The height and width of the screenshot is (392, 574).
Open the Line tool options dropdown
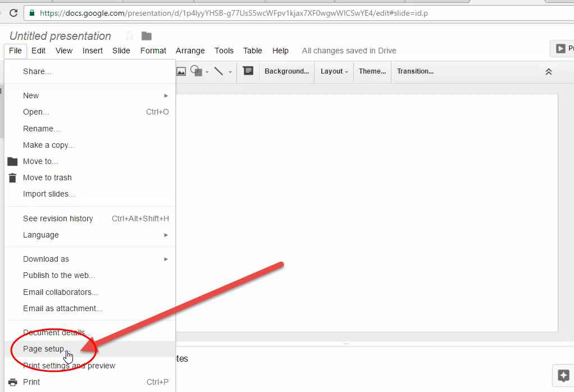[x=229, y=72]
